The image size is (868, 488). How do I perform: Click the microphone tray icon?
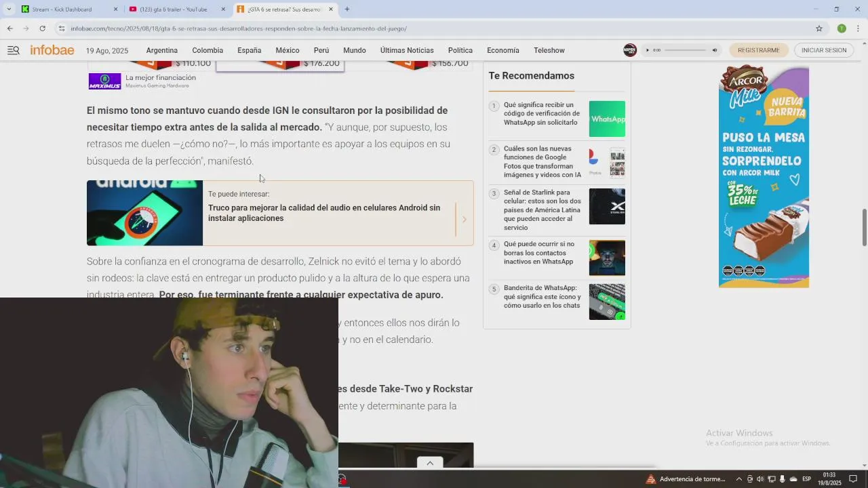click(x=782, y=479)
